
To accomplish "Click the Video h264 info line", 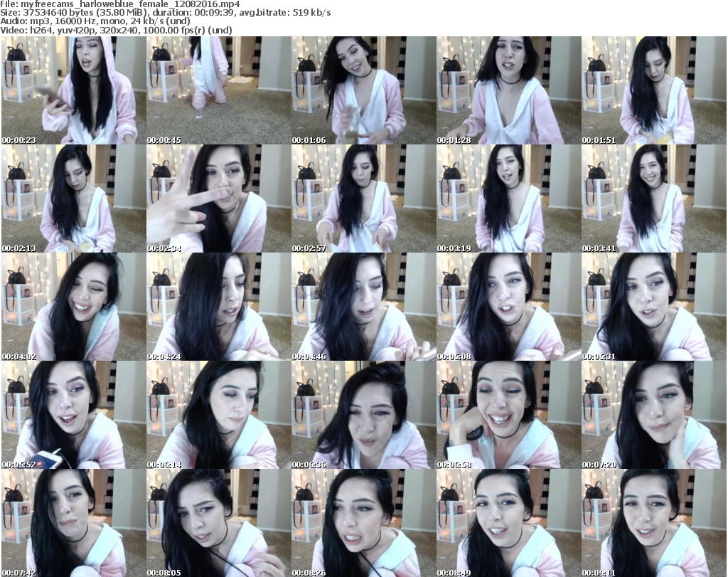I will point(117,30).
